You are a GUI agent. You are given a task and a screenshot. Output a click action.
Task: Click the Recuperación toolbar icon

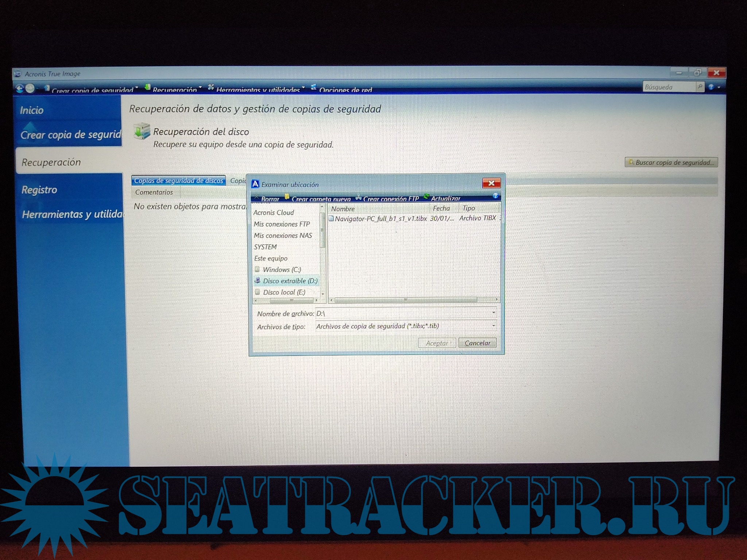[x=148, y=87]
